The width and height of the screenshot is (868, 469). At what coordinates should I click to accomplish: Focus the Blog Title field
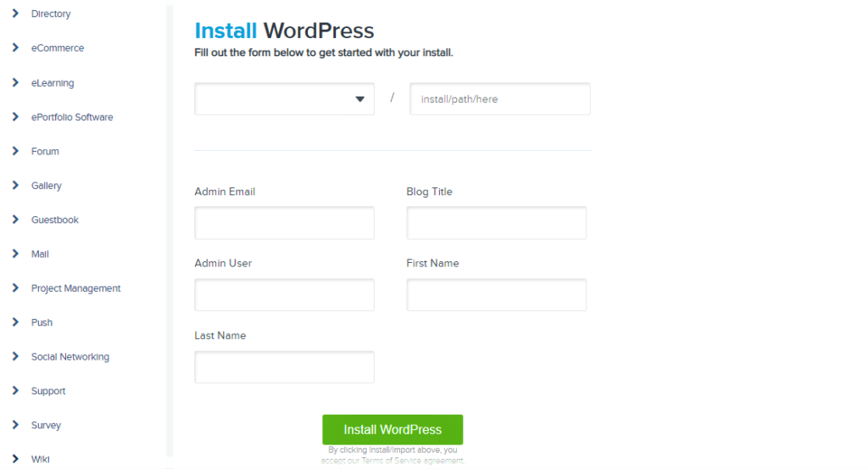(496, 223)
